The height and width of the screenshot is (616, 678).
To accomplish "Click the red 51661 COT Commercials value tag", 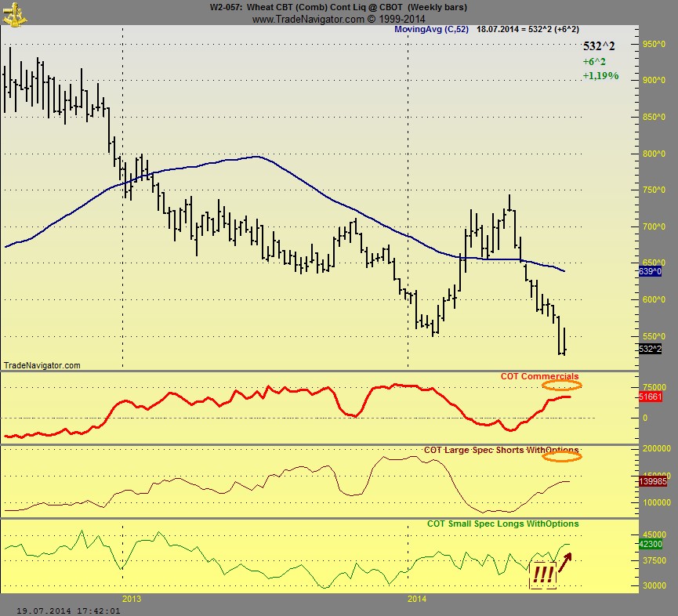I will (651, 397).
